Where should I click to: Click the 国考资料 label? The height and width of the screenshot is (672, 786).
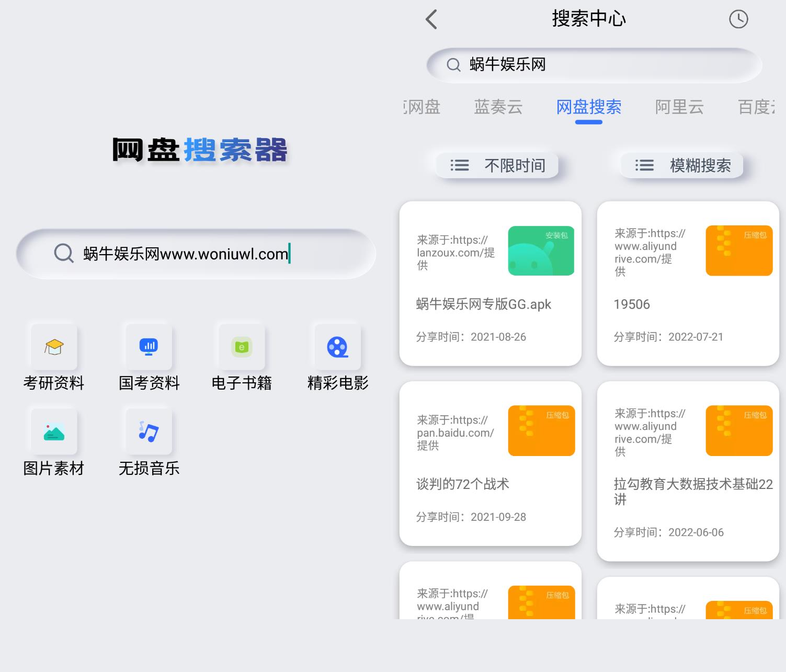(149, 383)
